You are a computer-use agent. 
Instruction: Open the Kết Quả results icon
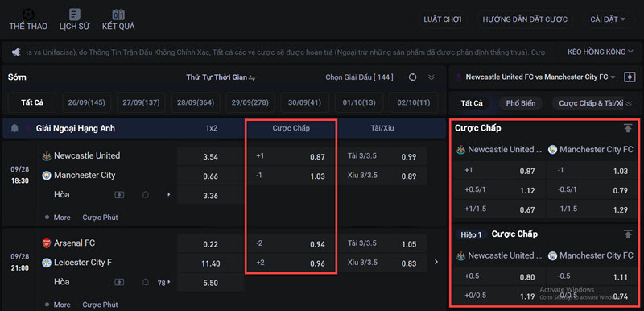(118, 15)
